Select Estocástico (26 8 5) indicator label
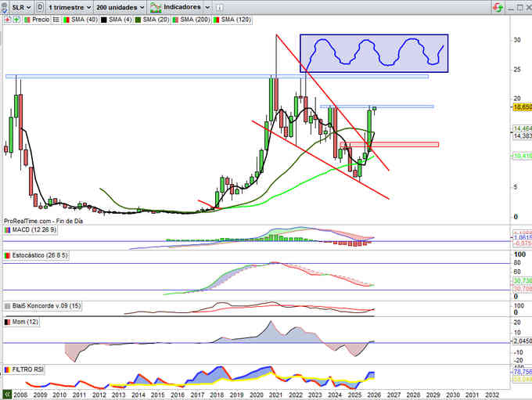Screen dimensions: 532x400 pos(43,256)
